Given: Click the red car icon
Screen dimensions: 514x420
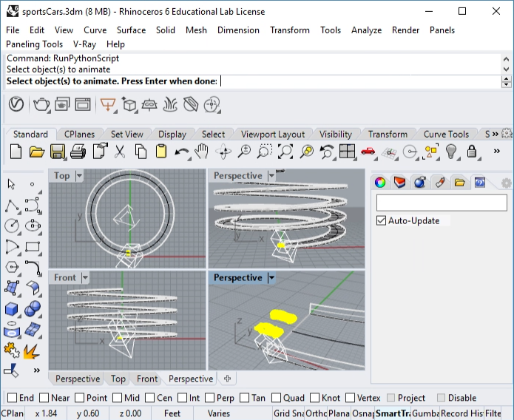Looking at the screenshot, I should tap(368, 151).
